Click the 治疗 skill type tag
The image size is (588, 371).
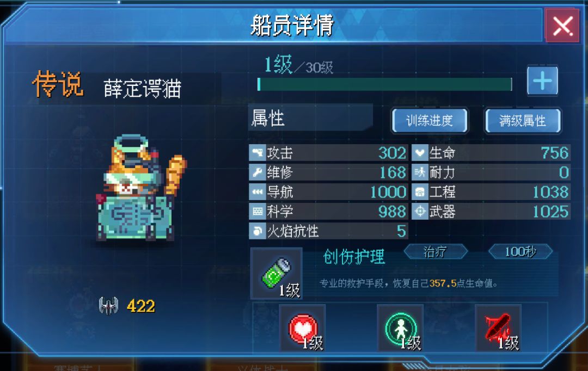point(436,251)
